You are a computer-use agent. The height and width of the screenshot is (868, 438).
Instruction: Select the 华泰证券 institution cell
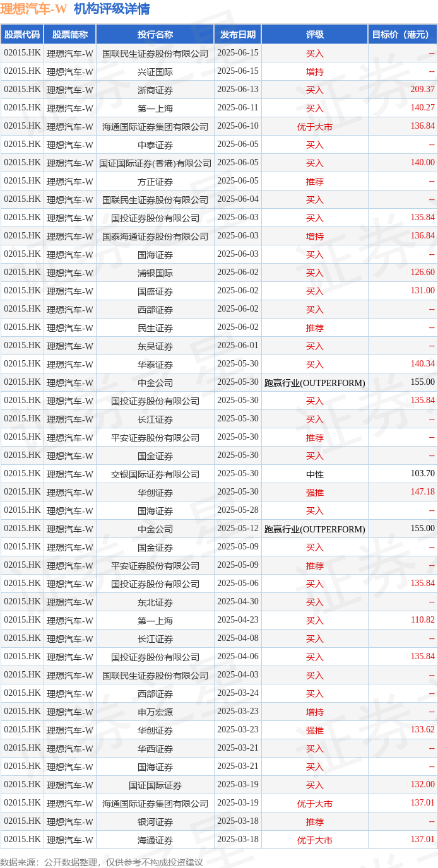pos(155,365)
